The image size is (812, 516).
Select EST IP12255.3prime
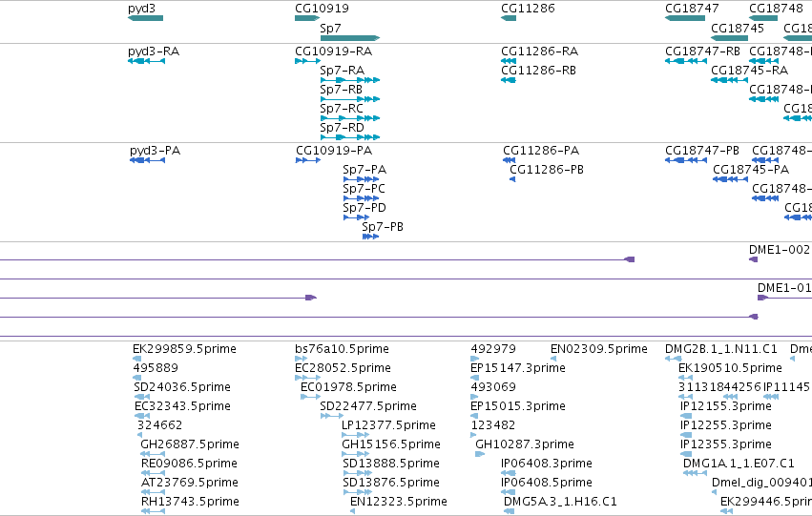[x=686, y=435]
